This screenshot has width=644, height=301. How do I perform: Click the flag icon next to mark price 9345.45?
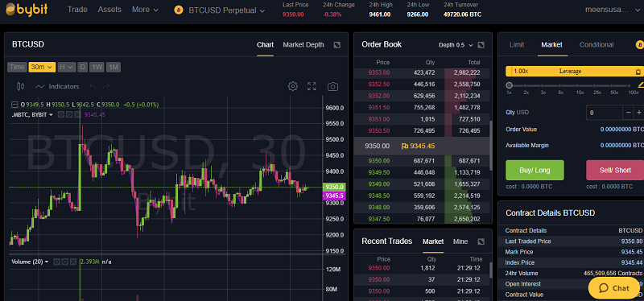[404, 146]
